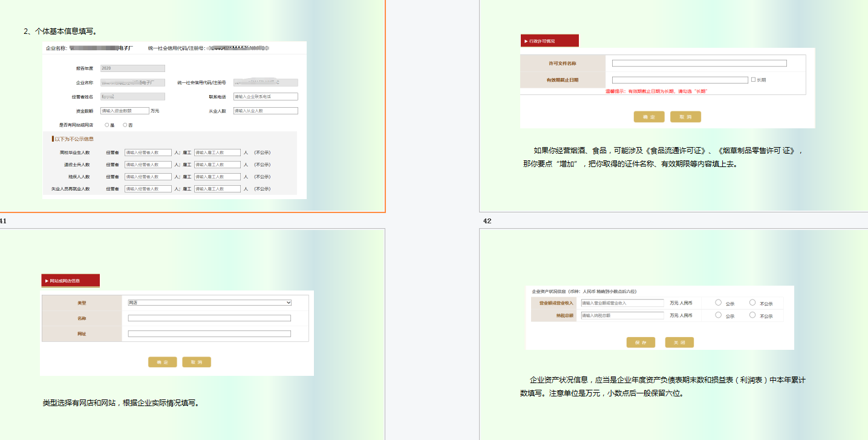Open the 类型 dropdown showing 网店
The height and width of the screenshot is (440, 868).
click(209, 303)
